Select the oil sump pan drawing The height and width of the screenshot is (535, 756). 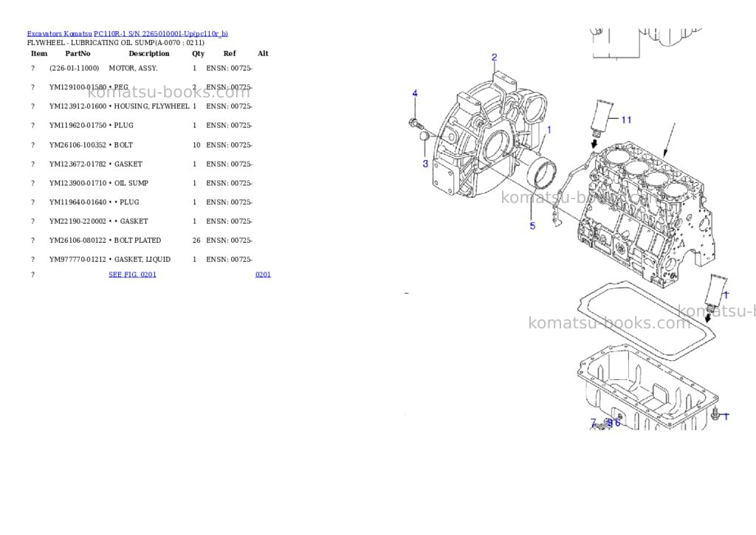click(x=647, y=388)
